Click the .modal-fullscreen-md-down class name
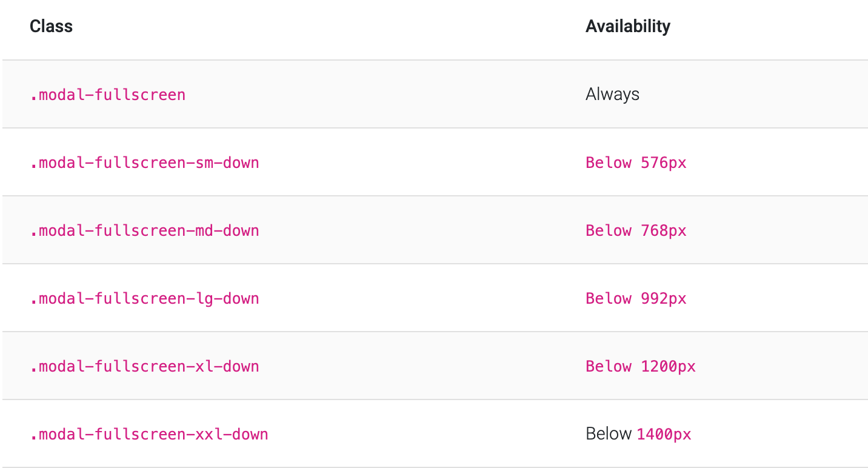 tap(144, 230)
